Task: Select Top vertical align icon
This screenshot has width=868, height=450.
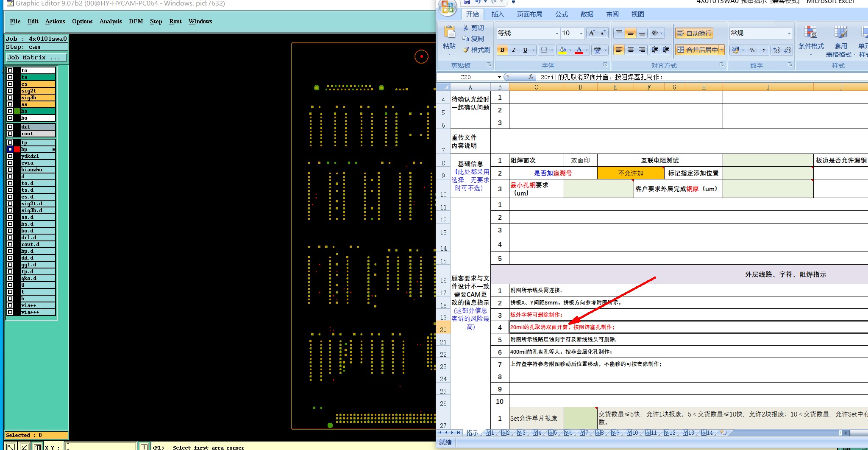Action: (x=619, y=33)
